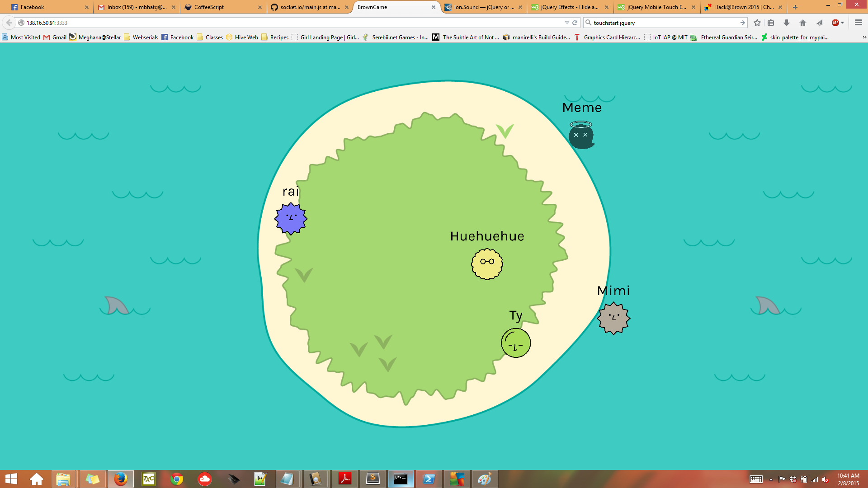Open Firefox downloads arrow icon
The image size is (868, 488).
[x=787, y=23]
